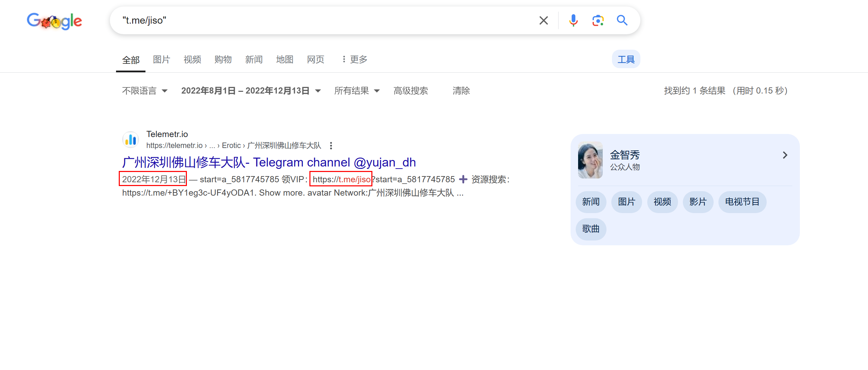868x370 pixels.
Task: Select the 影片 chip in knowledge panel
Action: pyautogui.click(x=698, y=202)
